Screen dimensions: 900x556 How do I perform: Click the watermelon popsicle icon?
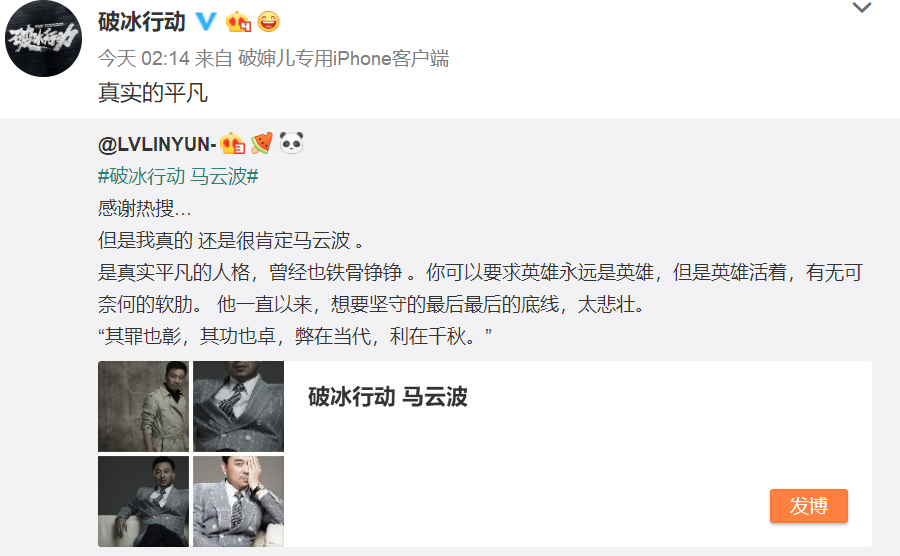click(262, 143)
